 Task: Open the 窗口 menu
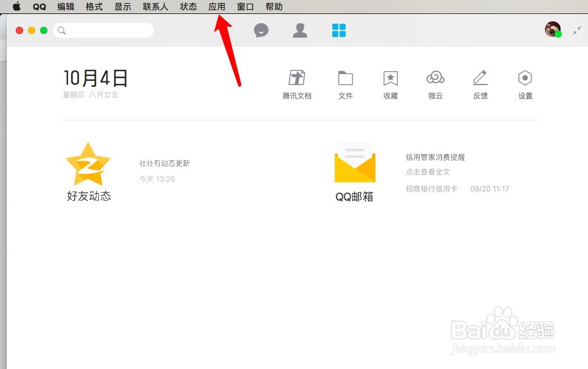pyautogui.click(x=245, y=7)
